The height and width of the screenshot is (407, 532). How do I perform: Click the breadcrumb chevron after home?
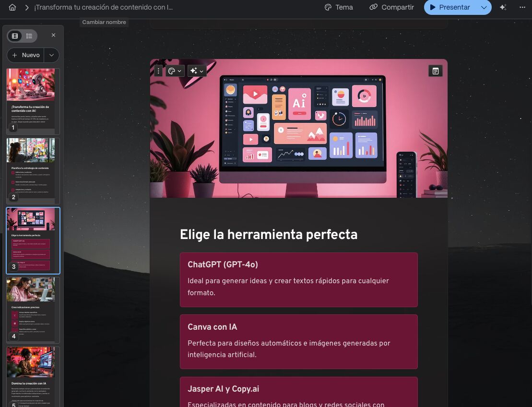click(x=27, y=8)
